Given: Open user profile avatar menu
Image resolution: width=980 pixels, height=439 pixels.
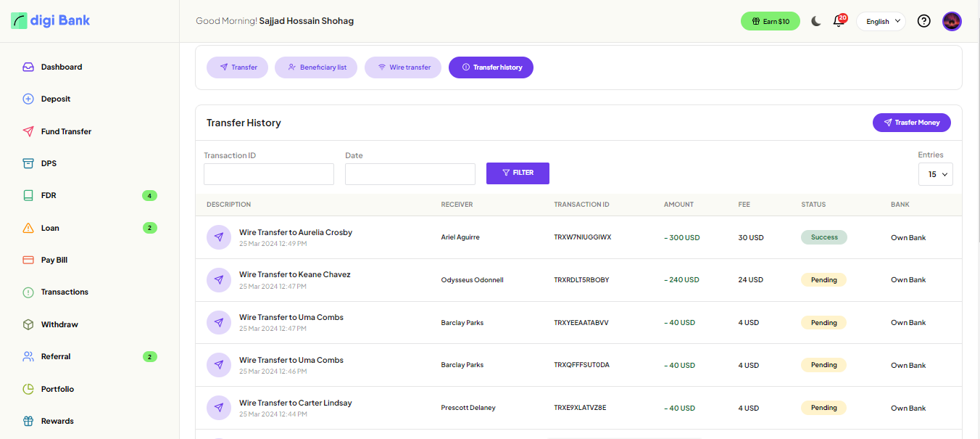Looking at the screenshot, I should [x=952, y=21].
